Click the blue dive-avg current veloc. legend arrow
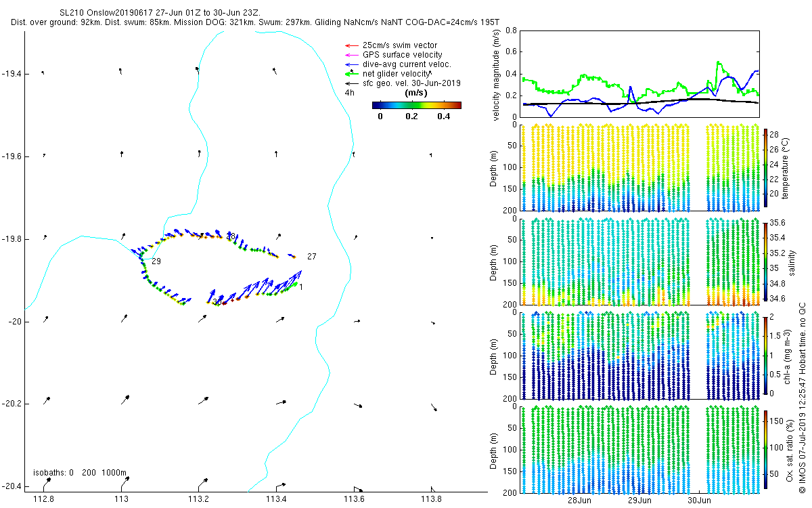This screenshot has height=508, width=812. click(351, 64)
